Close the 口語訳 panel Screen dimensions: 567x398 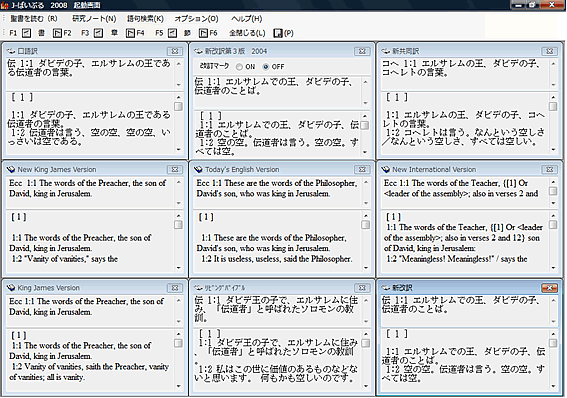coord(175,51)
